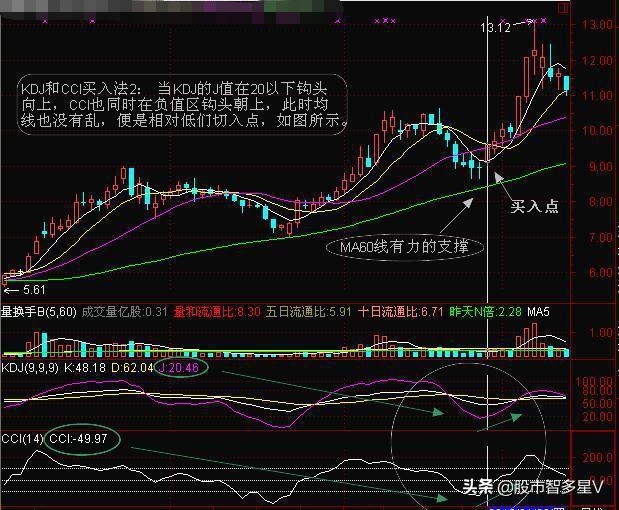Click the J:20.46 value
Screen dimensions: 619x510
178,368
